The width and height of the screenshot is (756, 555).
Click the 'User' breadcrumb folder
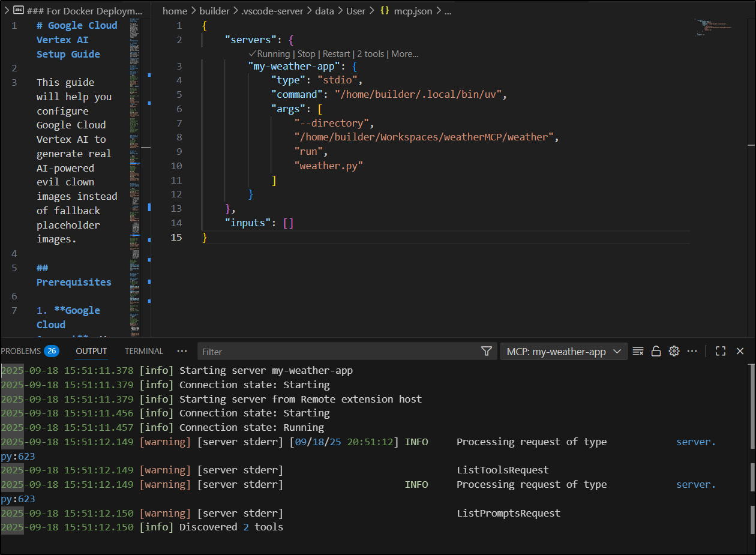(356, 11)
